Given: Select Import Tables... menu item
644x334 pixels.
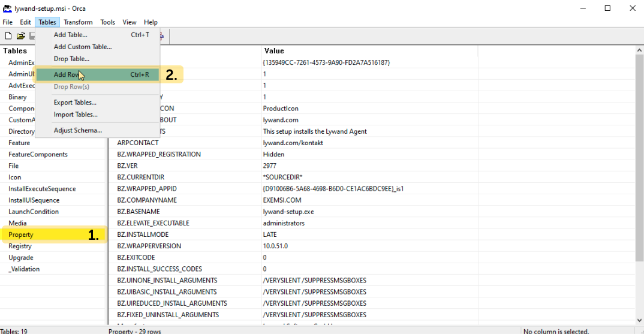Looking at the screenshot, I should point(76,115).
